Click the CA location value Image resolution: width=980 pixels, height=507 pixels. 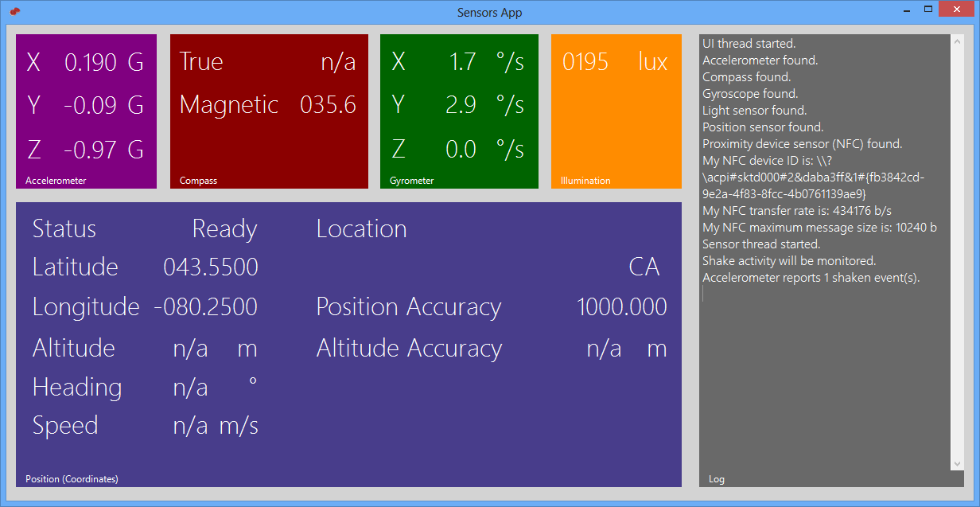[644, 267]
